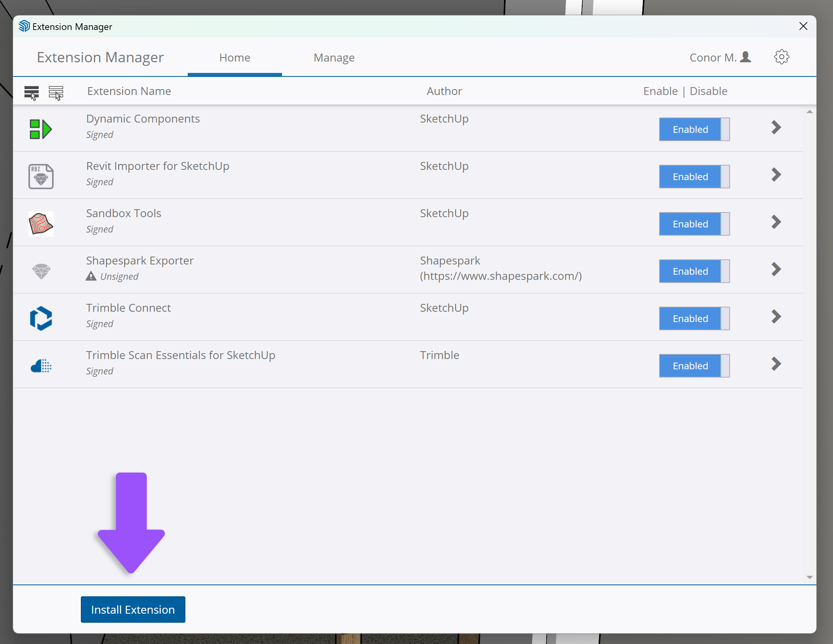Select Trimble Scan Essentials for SketchUp name

pyautogui.click(x=181, y=355)
